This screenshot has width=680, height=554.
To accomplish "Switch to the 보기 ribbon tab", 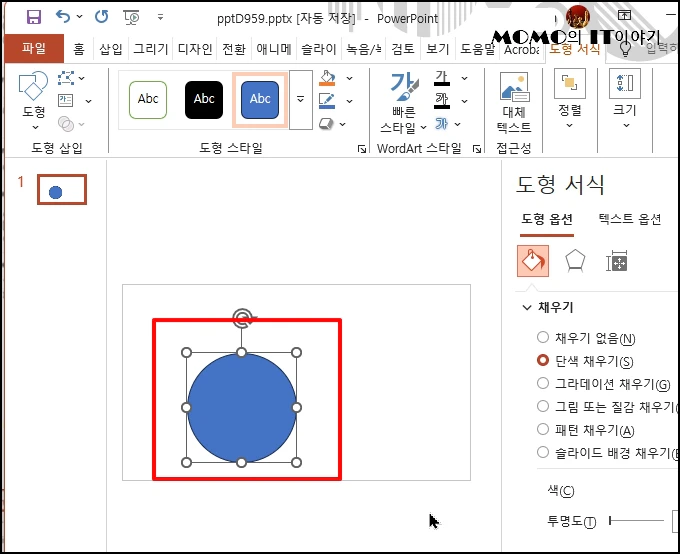I will tap(438, 49).
